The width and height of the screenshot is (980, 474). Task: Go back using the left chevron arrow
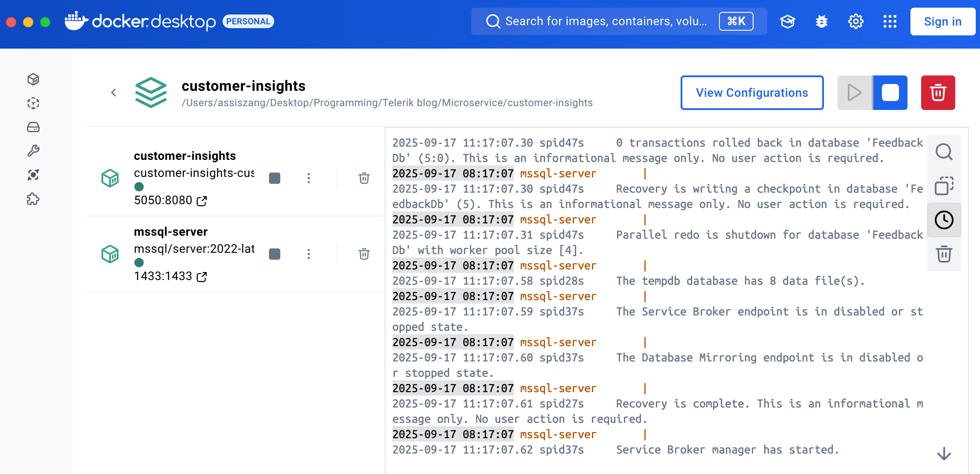113,92
